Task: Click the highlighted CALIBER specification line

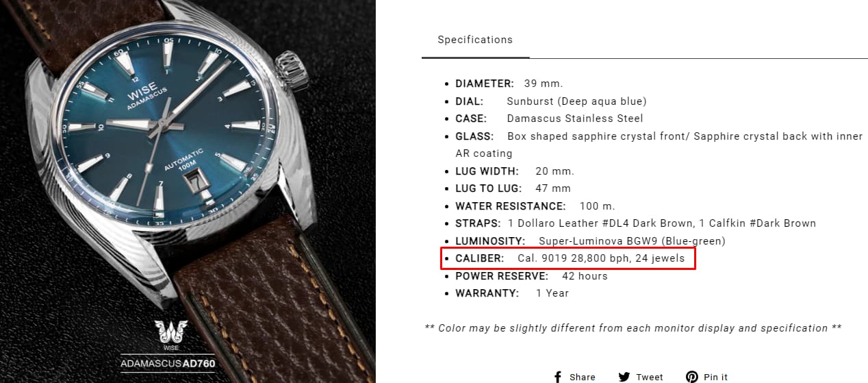Action: pyautogui.click(x=568, y=258)
